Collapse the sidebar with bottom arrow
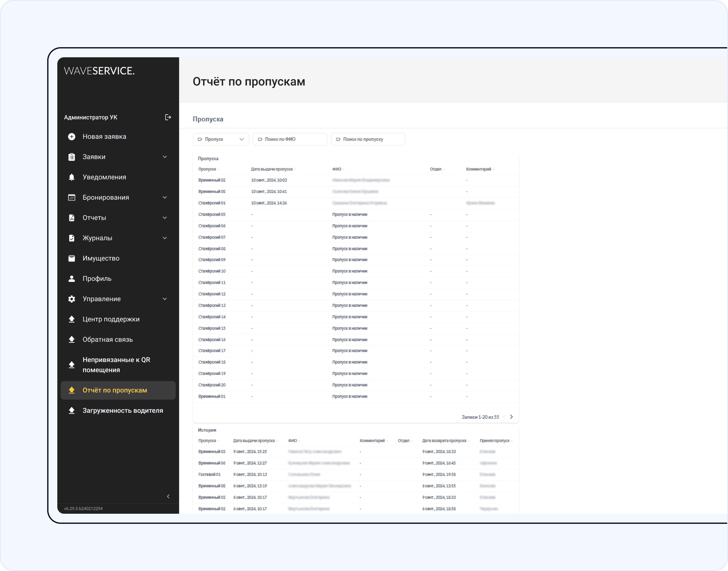The image size is (728, 571). click(x=168, y=496)
